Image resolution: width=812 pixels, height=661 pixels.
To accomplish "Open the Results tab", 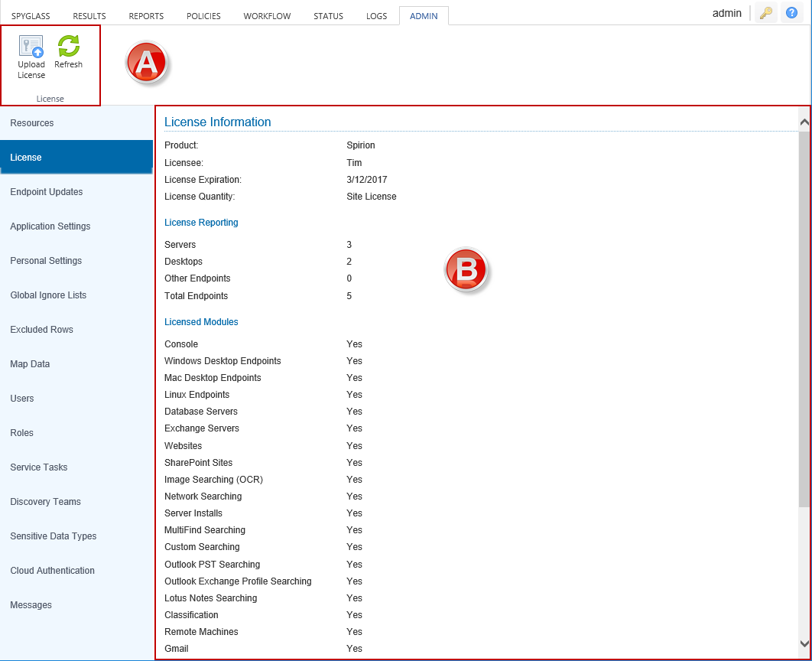I will (89, 16).
